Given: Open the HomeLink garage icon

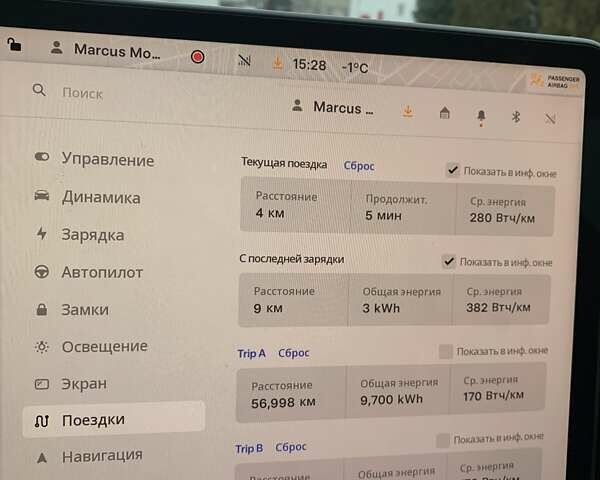Looking at the screenshot, I should pos(444,113).
